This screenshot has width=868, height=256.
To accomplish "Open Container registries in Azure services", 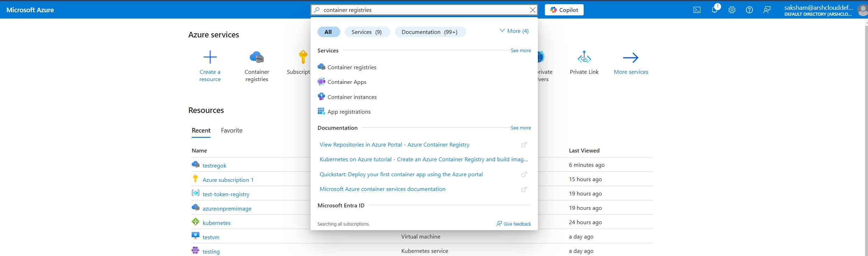I will (257, 66).
